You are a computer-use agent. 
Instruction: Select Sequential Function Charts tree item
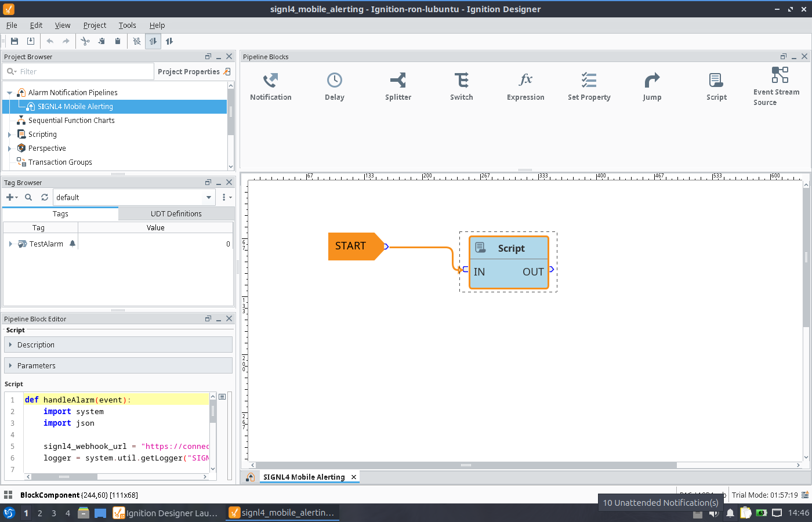click(x=71, y=121)
